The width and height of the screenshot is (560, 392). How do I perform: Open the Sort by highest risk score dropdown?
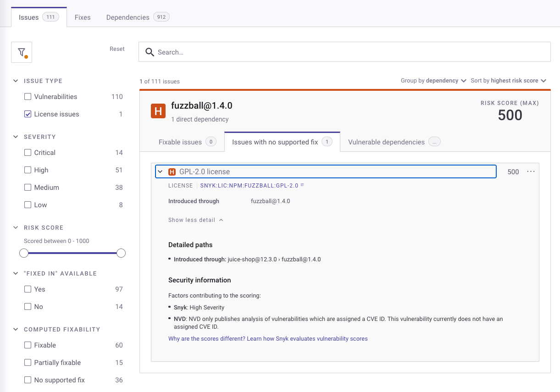(509, 81)
